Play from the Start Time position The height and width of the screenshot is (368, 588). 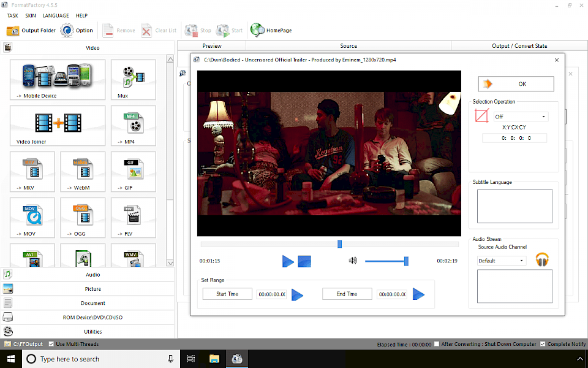pyautogui.click(x=297, y=294)
